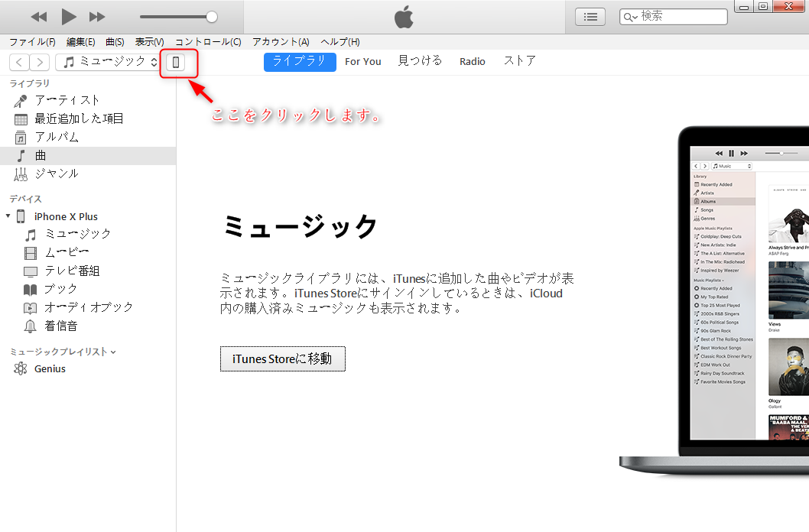The height and width of the screenshot is (532, 809).
Task: Open テレビ番組 under the device
Action: coord(72,271)
